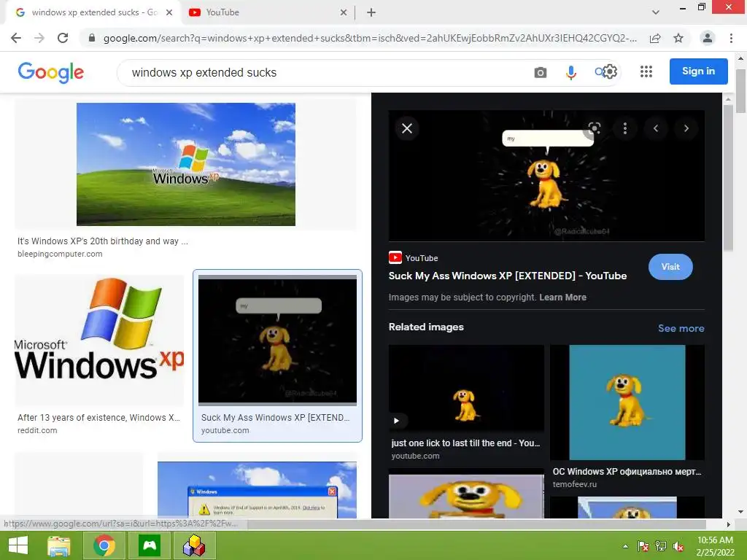This screenshot has width=747, height=560.
Task: Click the Google logo
Action: point(51,72)
